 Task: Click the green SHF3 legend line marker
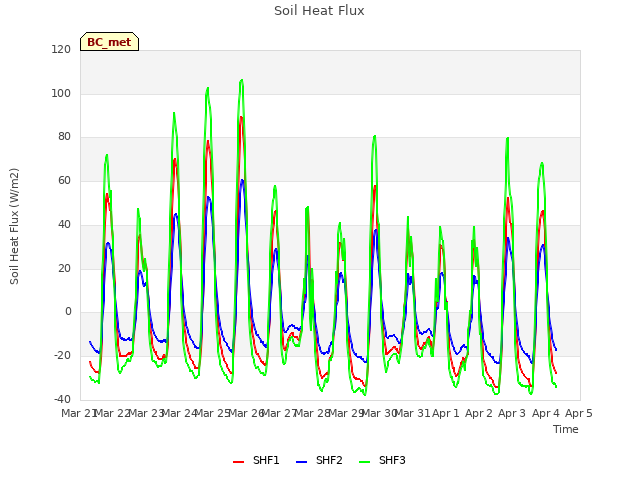coord(364,462)
